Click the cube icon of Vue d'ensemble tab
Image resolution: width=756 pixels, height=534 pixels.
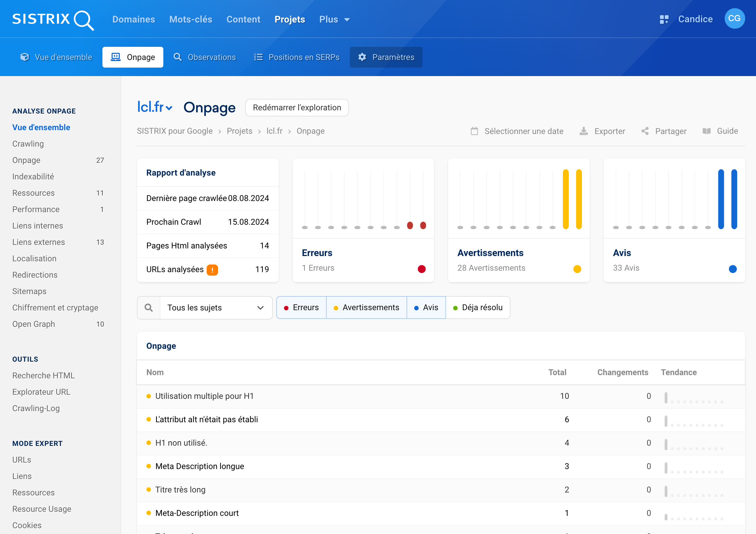click(25, 57)
